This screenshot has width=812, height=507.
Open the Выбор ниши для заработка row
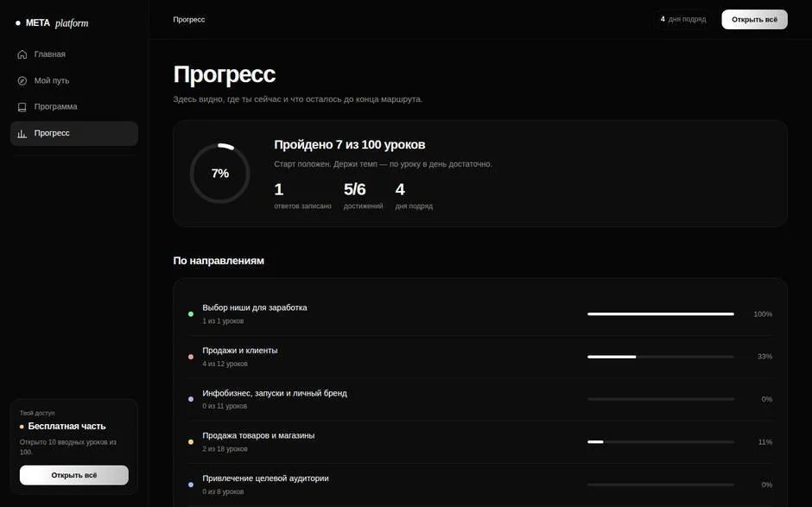[480, 314]
